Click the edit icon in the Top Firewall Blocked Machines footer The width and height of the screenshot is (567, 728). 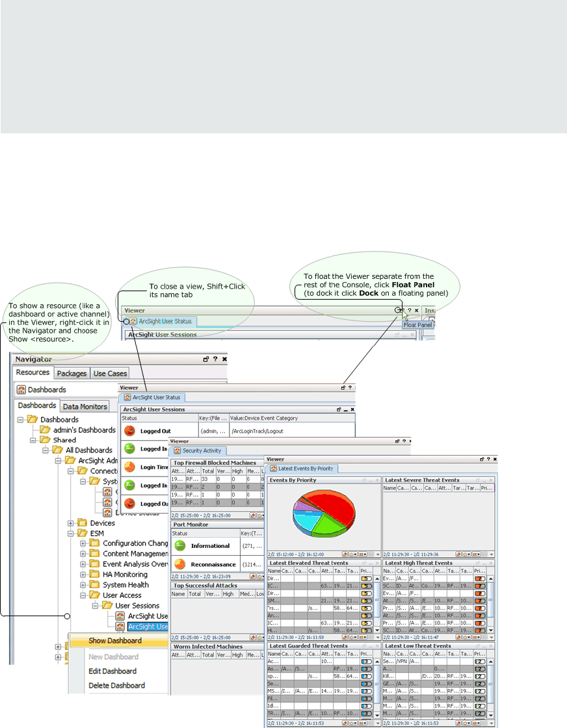point(253,515)
